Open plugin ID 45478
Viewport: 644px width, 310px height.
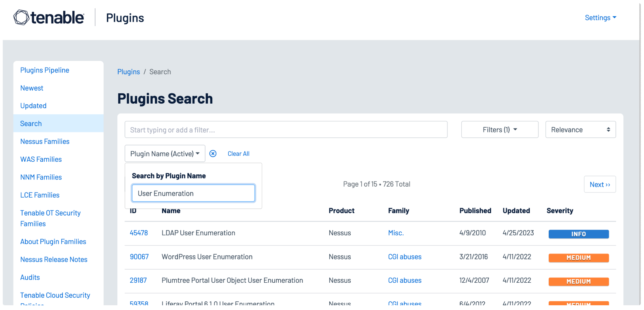pyautogui.click(x=139, y=233)
